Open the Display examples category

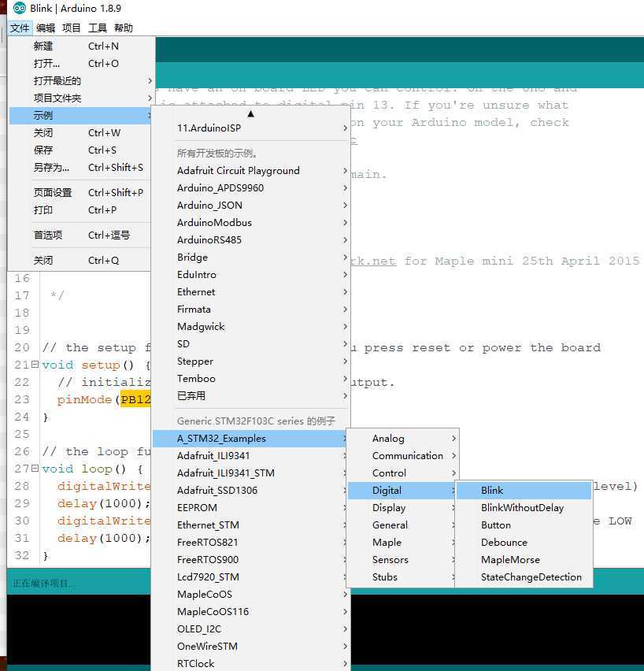pos(402,508)
